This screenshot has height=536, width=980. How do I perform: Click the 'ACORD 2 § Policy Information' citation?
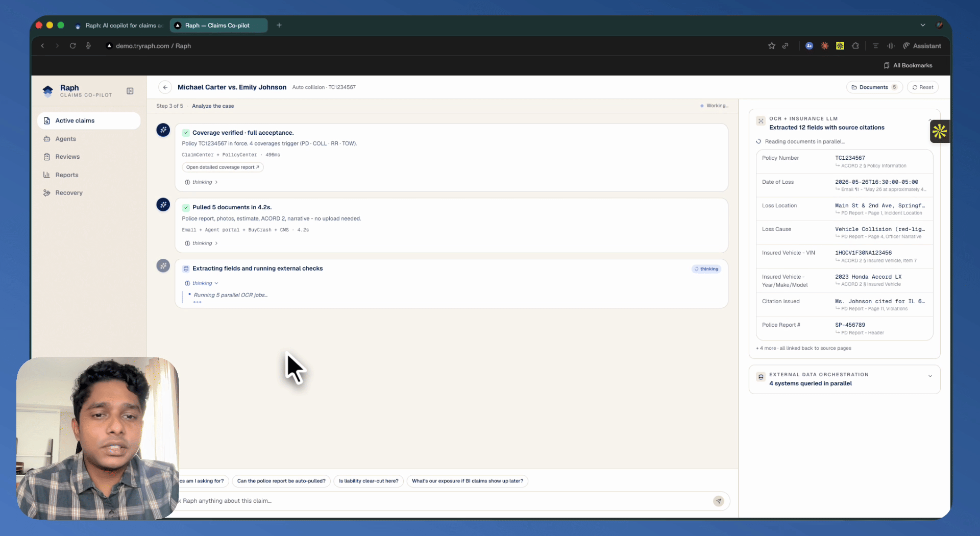[x=873, y=166]
